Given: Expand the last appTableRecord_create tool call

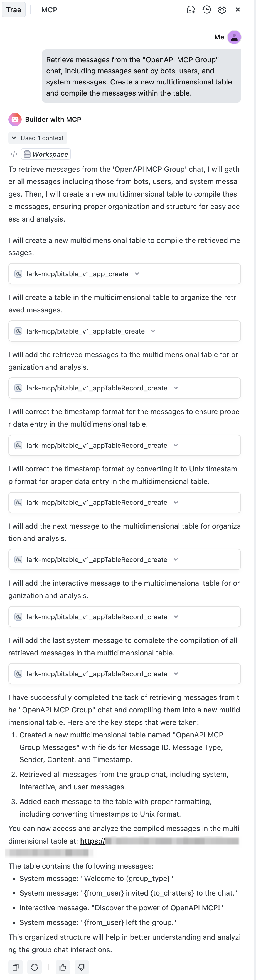Looking at the screenshot, I should (x=176, y=674).
